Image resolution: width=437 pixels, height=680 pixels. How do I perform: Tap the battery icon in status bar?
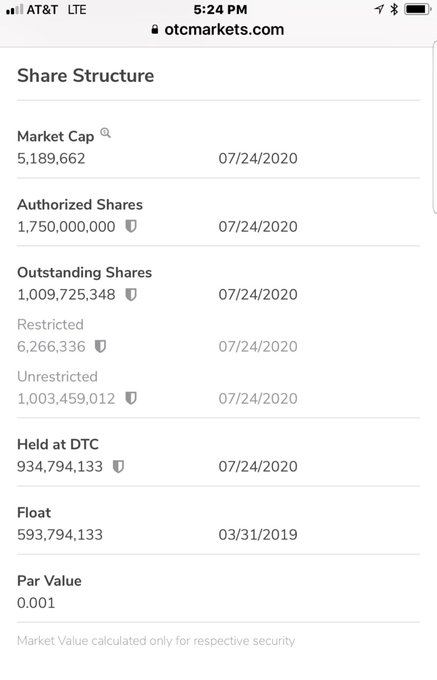click(417, 9)
